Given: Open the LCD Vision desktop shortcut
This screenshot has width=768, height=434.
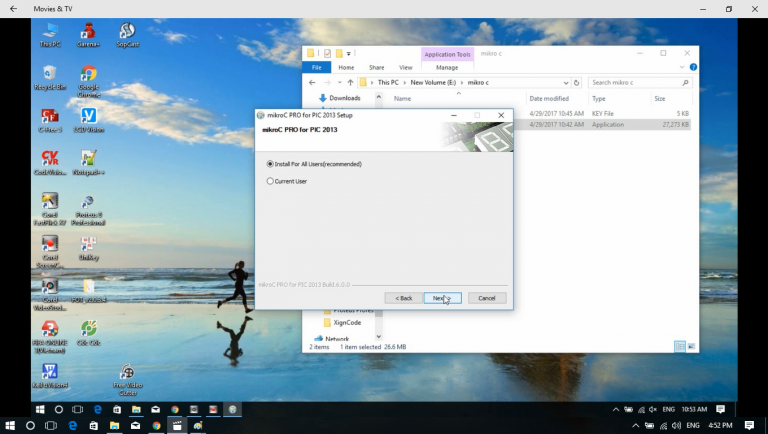Looking at the screenshot, I should point(89,120).
